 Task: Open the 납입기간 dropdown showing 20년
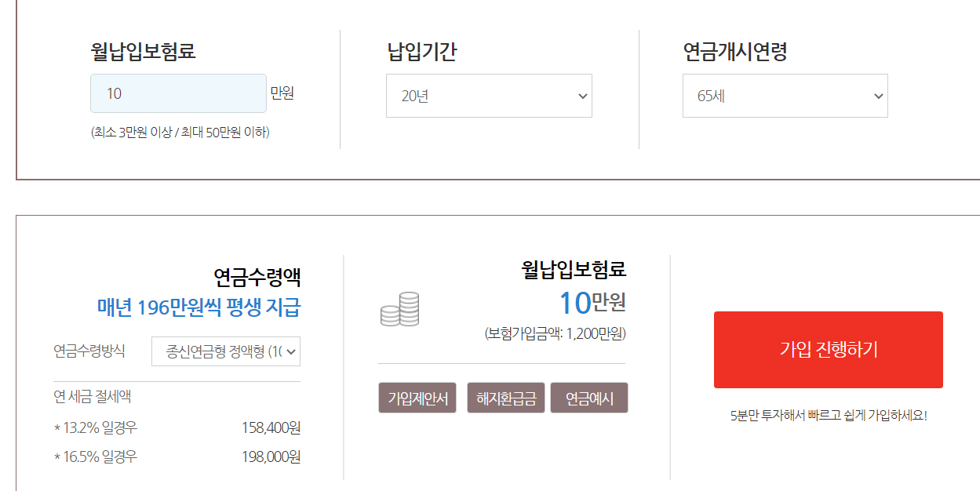tap(489, 96)
